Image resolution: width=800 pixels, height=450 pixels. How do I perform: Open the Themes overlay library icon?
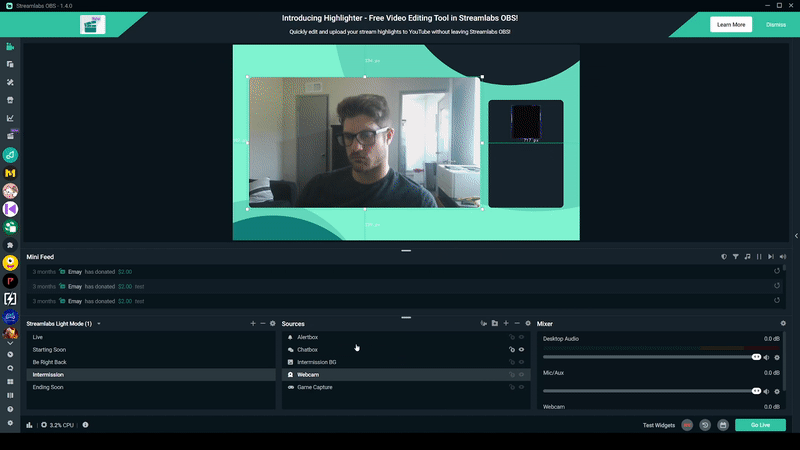click(x=10, y=82)
